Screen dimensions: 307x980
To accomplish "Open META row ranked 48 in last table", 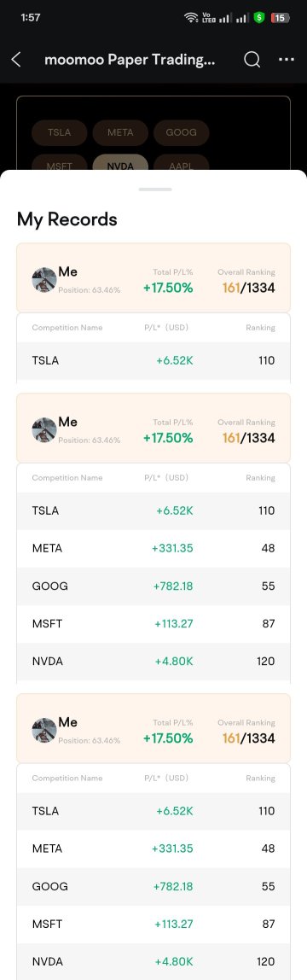I will (x=153, y=849).
